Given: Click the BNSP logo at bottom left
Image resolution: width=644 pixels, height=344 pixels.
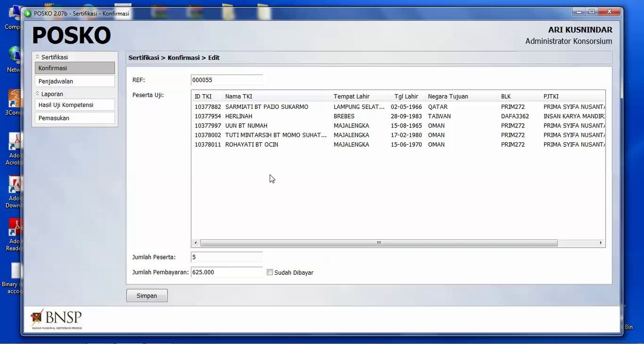Looking at the screenshot, I should tap(56, 320).
